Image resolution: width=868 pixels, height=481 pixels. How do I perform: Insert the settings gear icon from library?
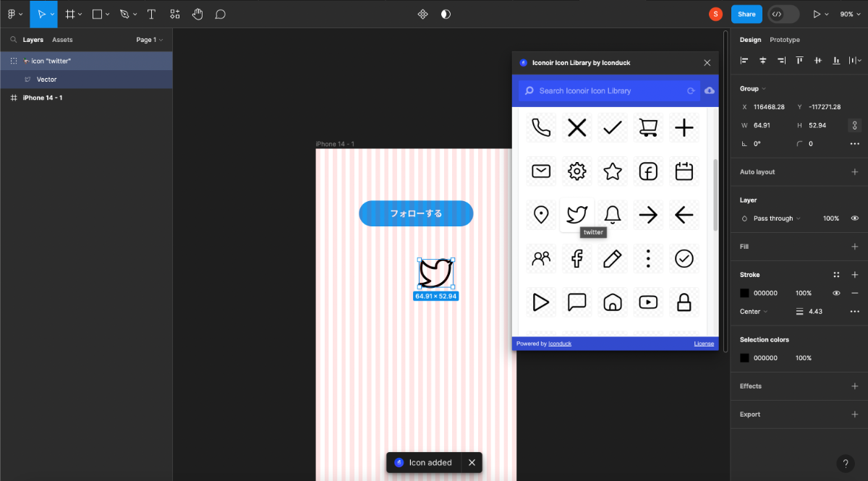click(x=576, y=171)
